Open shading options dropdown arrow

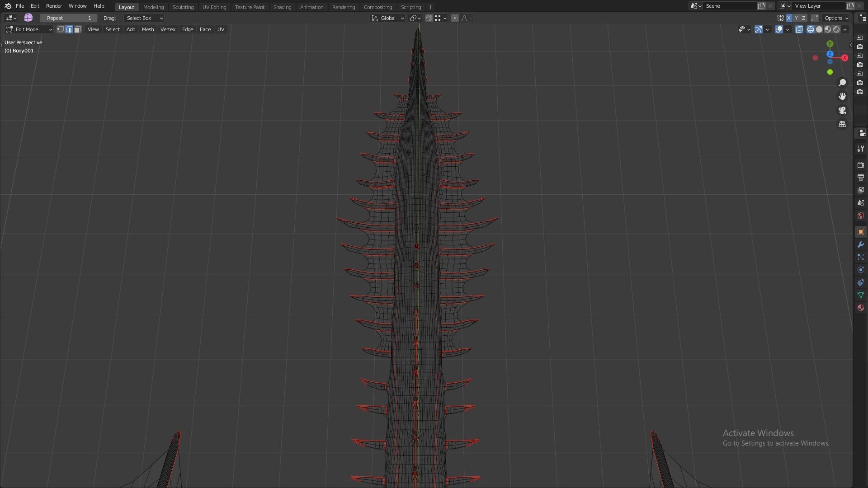point(845,29)
